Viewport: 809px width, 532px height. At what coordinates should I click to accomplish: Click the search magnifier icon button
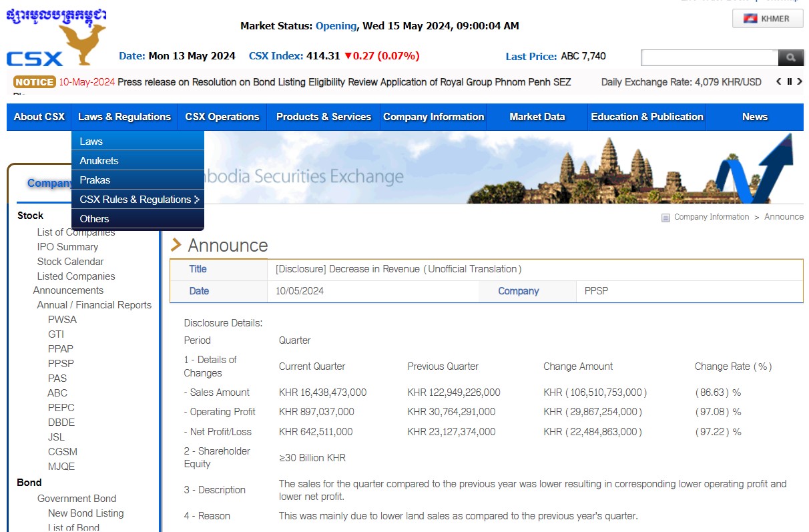(790, 58)
